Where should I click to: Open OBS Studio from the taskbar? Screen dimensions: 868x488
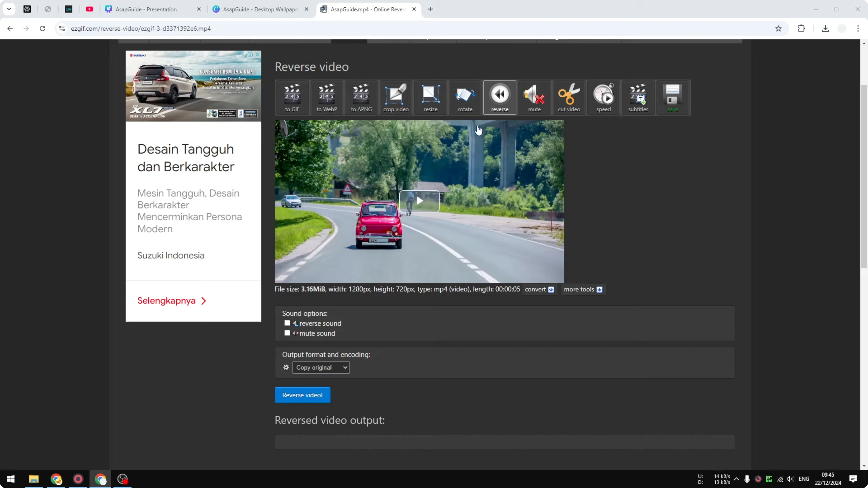pos(122,479)
